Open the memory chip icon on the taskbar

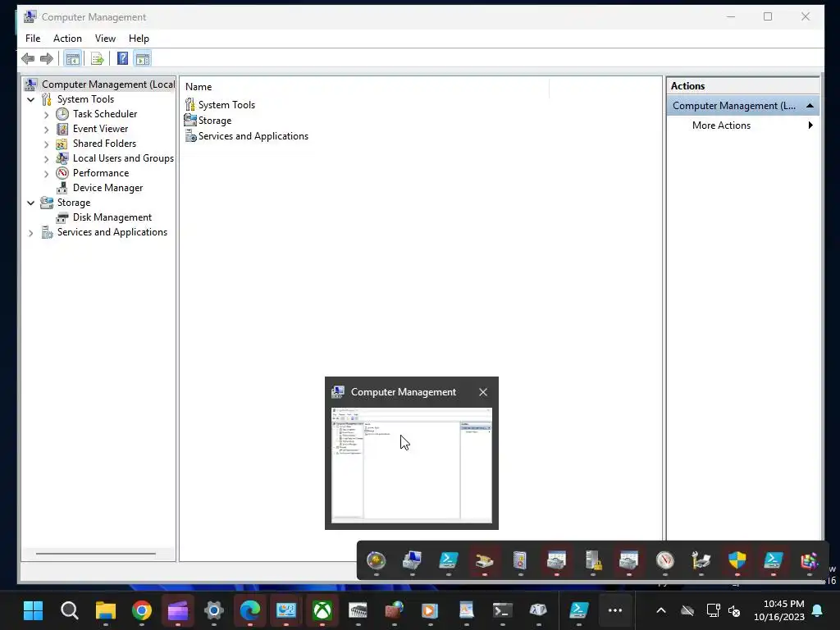[358, 610]
